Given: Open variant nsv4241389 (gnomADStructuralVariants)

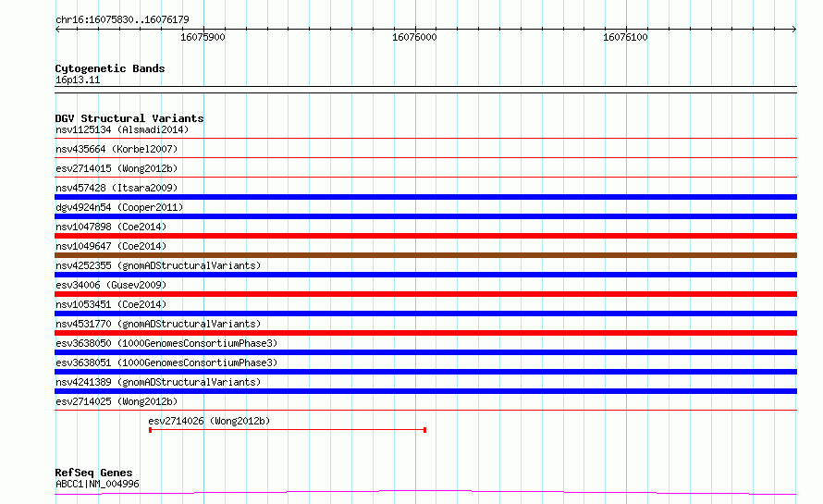Looking at the screenshot, I should 158,382.
